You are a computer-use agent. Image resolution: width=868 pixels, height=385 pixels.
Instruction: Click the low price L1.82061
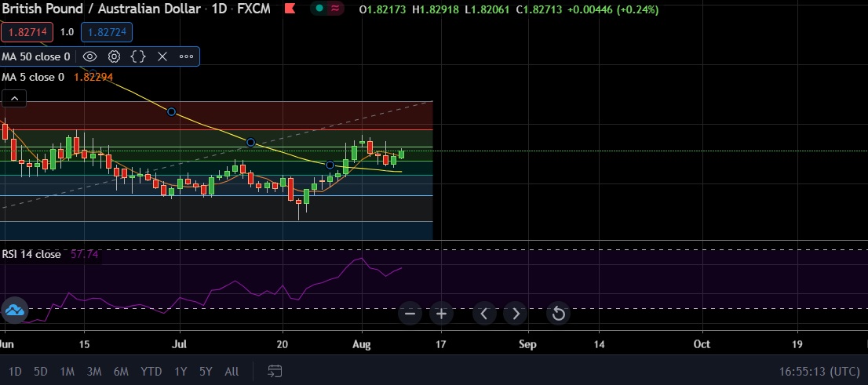pyautogui.click(x=487, y=9)
